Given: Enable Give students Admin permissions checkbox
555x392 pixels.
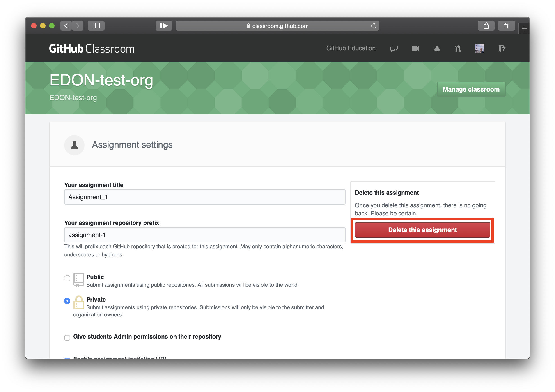Looking at the screenshot, I should [x=67, y=338].
